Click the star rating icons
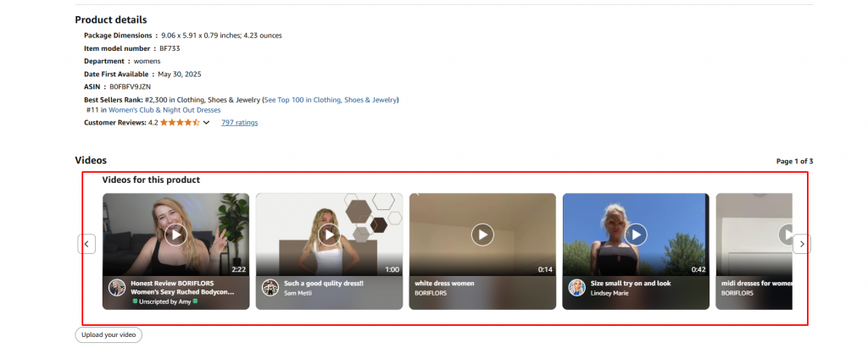Image resolution: width=868 pixels, height=348 pixels. pos(180,122)
